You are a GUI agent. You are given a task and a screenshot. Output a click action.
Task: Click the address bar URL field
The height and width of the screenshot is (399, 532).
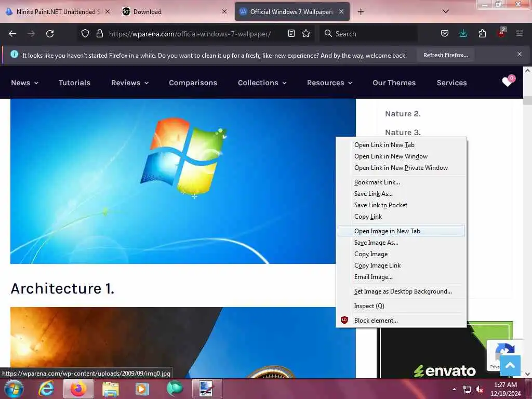tap(190, 34)
